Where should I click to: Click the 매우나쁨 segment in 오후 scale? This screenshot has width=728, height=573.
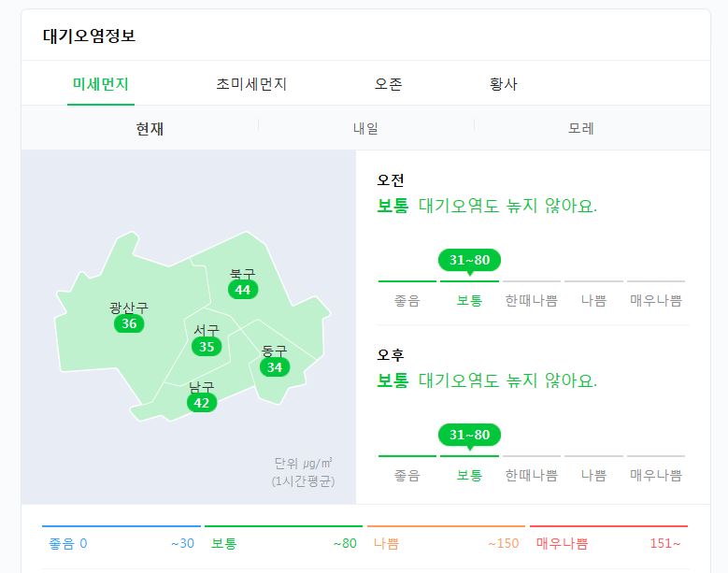click(x=655, y=468)
